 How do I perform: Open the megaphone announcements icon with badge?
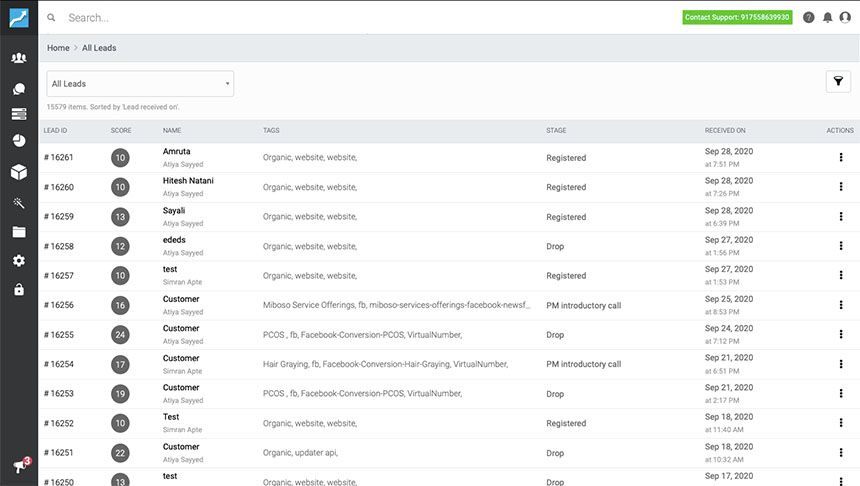pyautogui.click(x=21, y=465)
